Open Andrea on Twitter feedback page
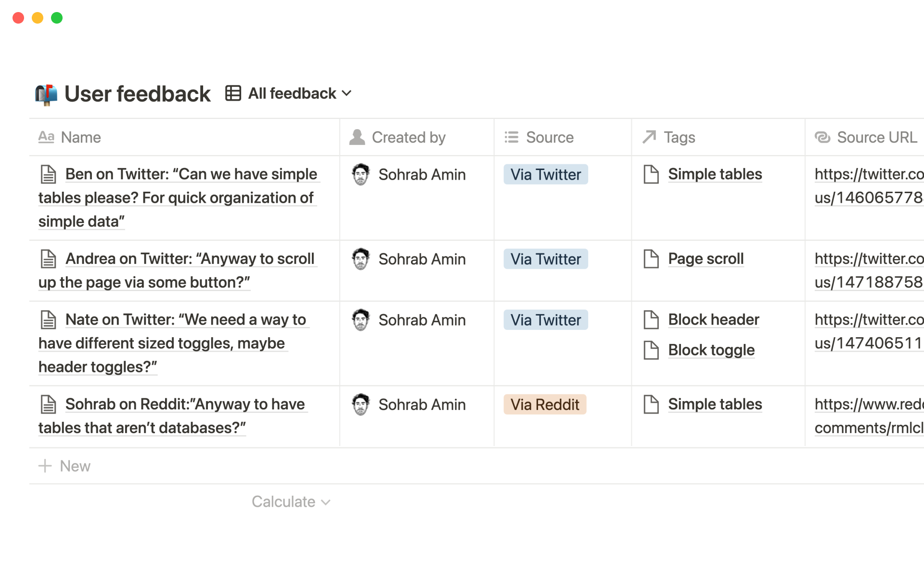 (190, 259)
